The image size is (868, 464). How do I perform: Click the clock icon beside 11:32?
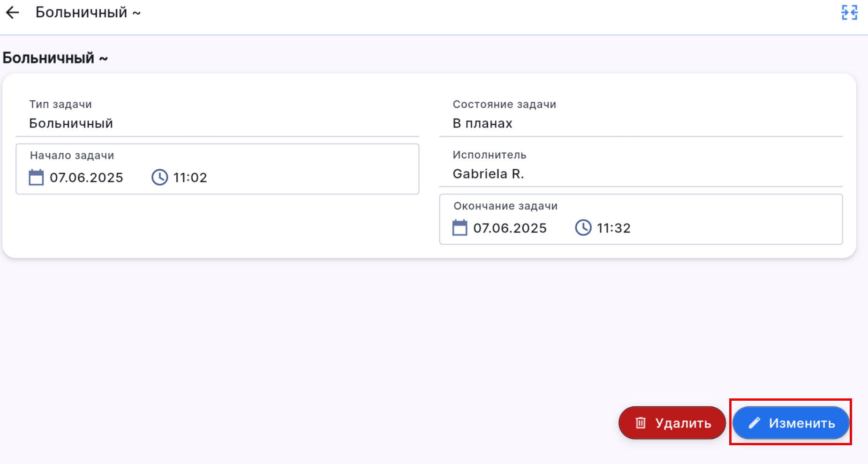583,228
